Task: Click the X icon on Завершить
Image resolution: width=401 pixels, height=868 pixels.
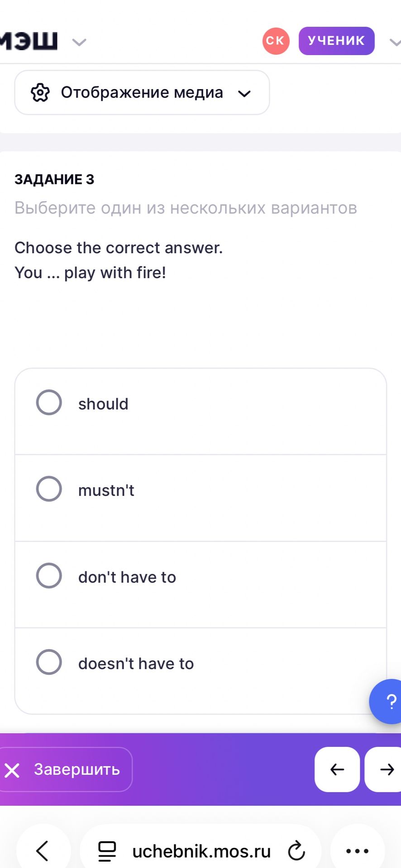Action: click(x=12, y=770)
